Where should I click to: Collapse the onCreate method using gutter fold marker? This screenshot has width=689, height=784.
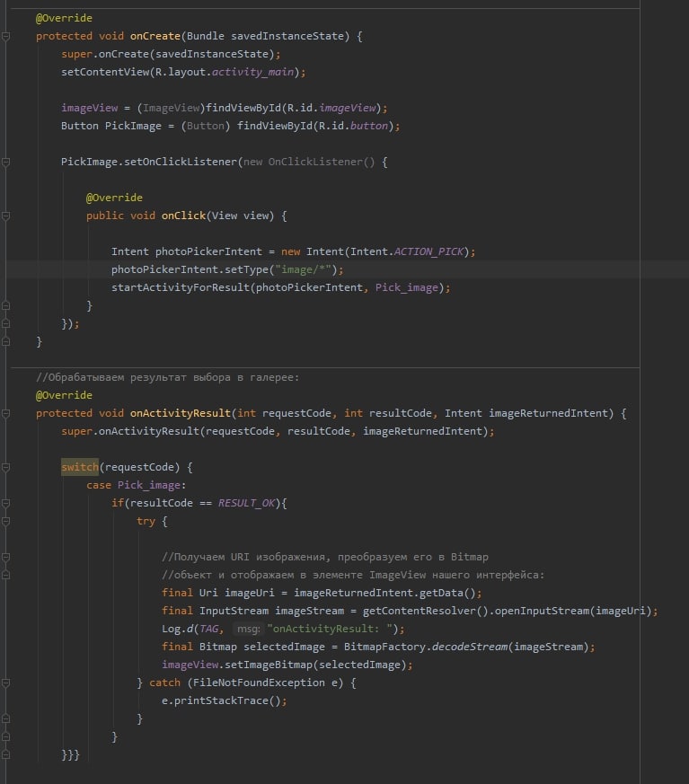coord(6,37)
